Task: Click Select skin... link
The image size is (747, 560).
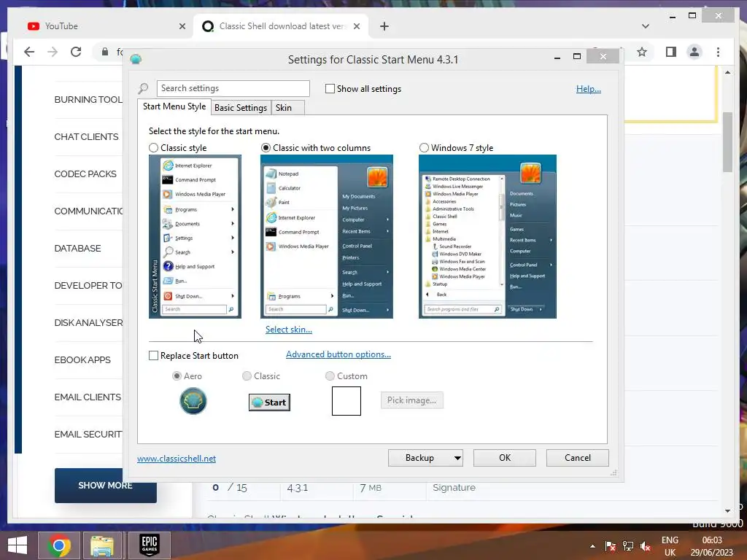Action: click(x=289, y=330)
